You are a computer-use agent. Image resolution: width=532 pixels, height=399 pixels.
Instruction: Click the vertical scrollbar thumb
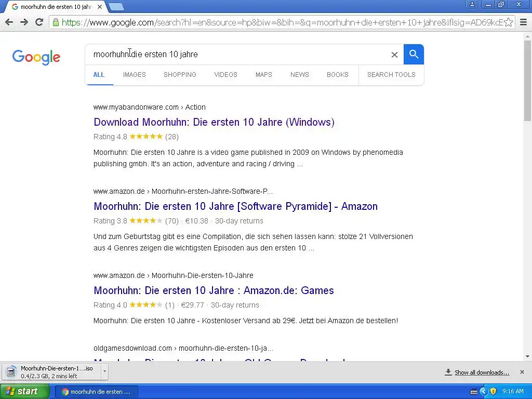point(528,81)
